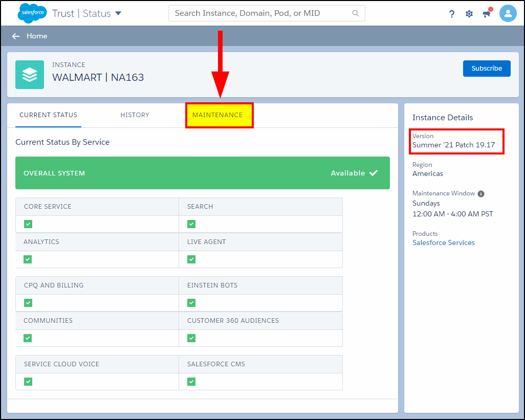525x420 pixels.
Task: Go to the Home link
Action: [37, 36]
